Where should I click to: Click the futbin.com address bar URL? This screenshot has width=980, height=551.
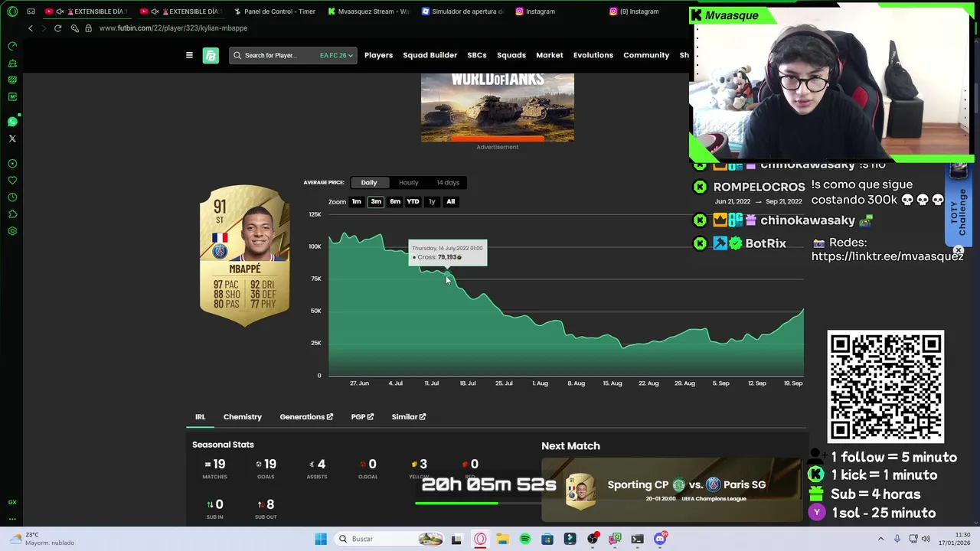coord(173,28)
